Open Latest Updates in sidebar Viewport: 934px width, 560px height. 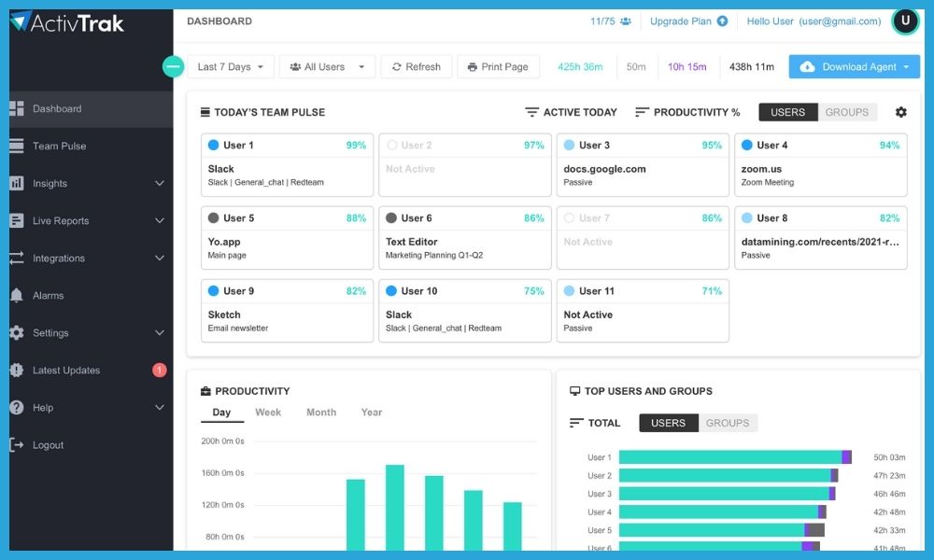coord(92,371)
